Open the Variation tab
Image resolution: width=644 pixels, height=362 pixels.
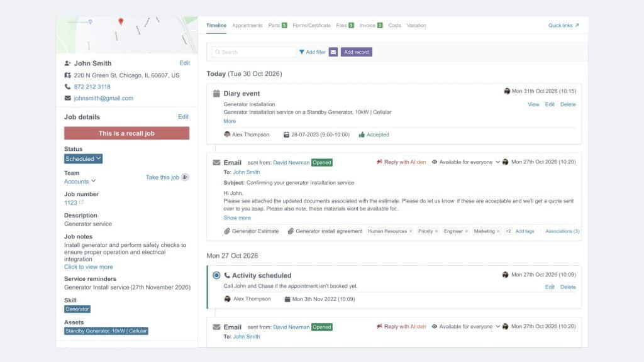tap(416, 25)
